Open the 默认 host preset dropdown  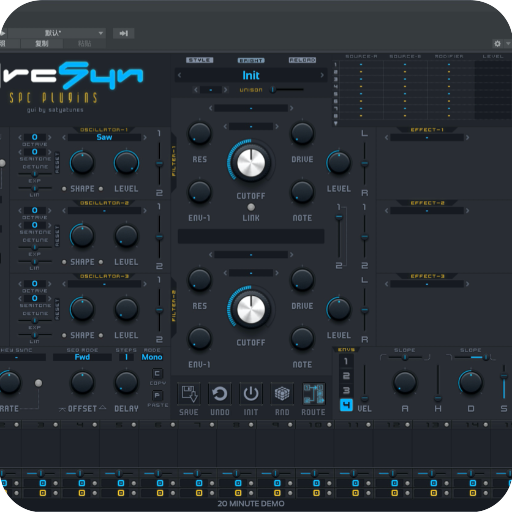click(x=56, y=33)
